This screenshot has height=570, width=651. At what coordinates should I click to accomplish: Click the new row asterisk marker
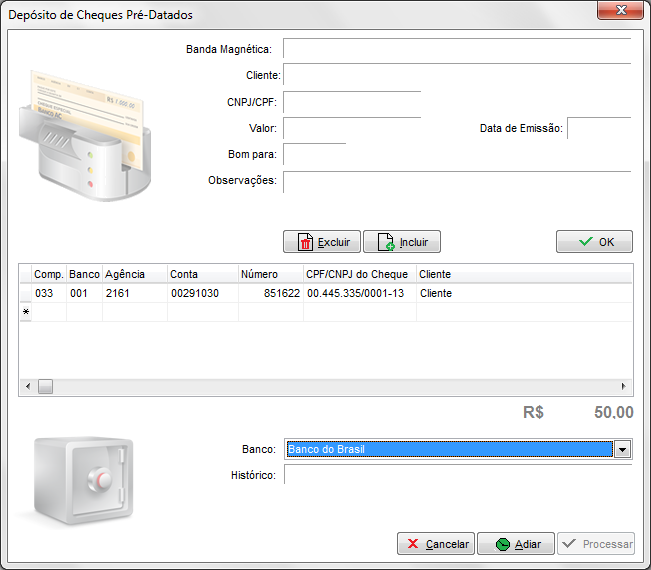click(x=25, y=312)
